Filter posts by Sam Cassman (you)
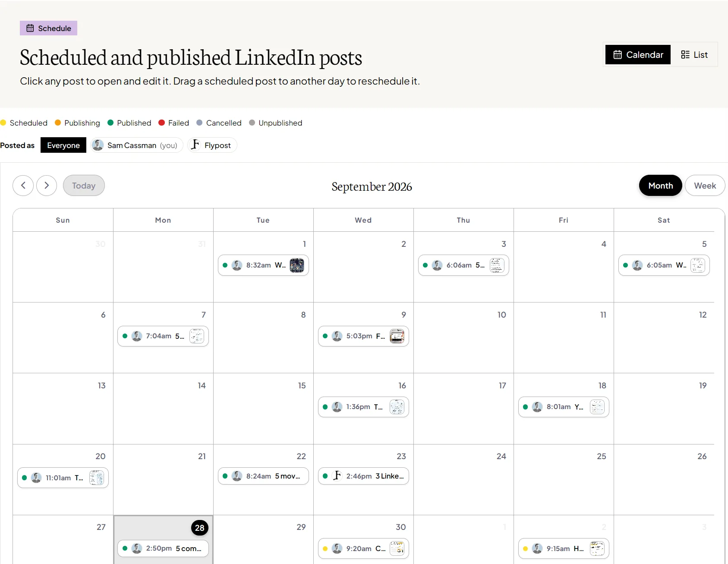The image size is (728, 564). coord(137,145)
